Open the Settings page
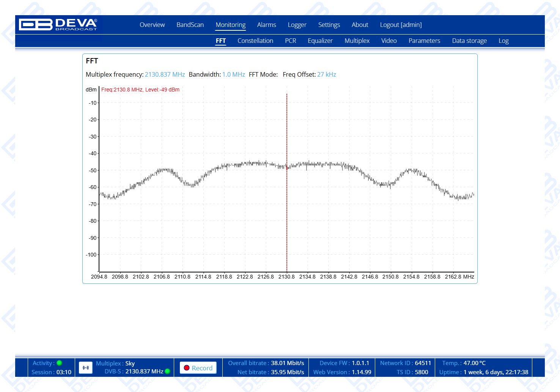The width and height of the screenshot is (560, 392). [329, 25]
